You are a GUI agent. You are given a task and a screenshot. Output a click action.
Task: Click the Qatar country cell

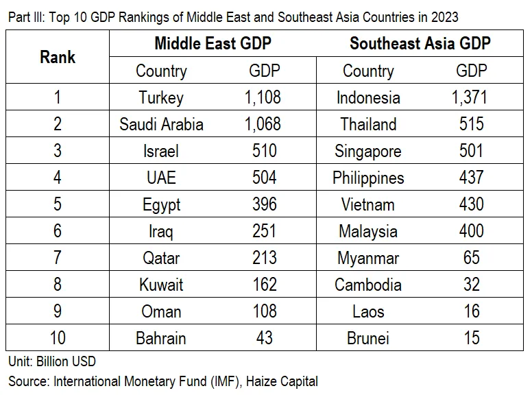161,258
